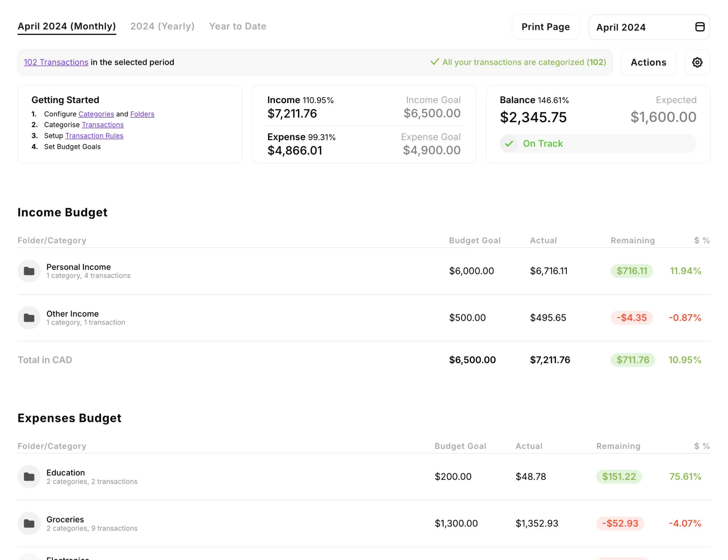Open the settings gear icon
728x560 pixels.
point(697,62)
